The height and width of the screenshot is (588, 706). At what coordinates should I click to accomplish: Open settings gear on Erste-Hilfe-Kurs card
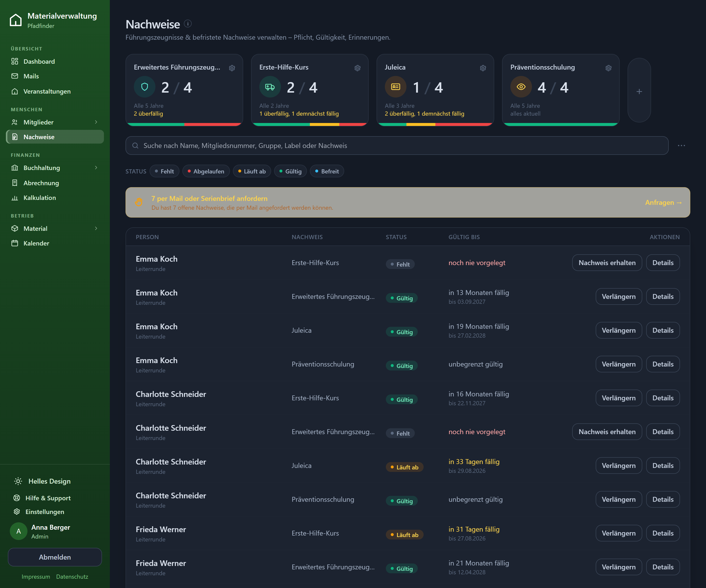tap(357, 68)
